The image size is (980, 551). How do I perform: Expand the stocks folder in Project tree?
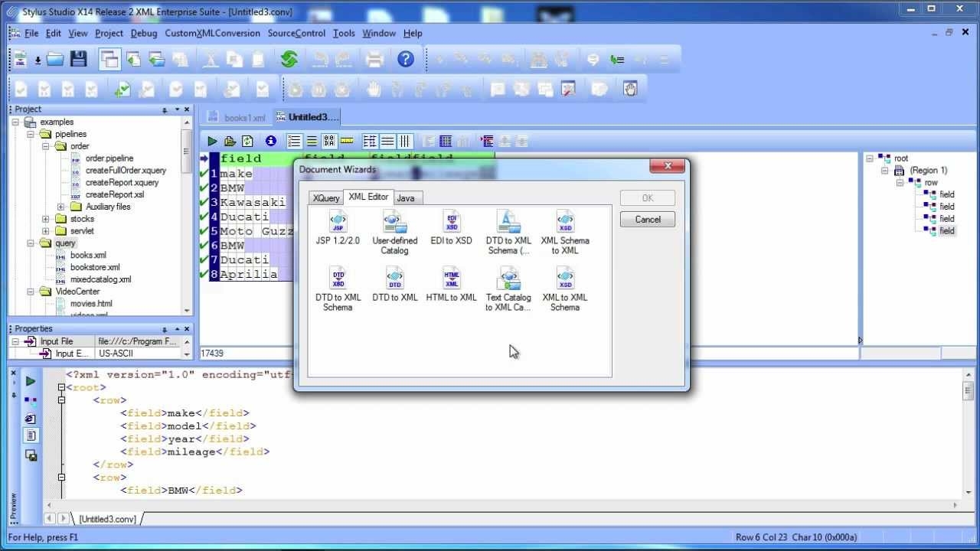pyautogui.click(x=44, y=219)
